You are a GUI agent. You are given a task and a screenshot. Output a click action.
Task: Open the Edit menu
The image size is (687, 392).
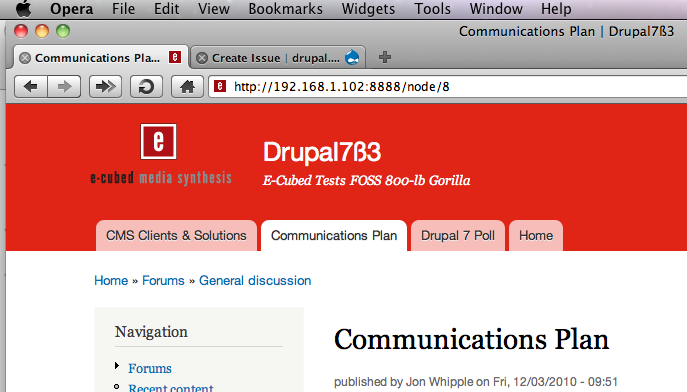(x=166, y=9)
